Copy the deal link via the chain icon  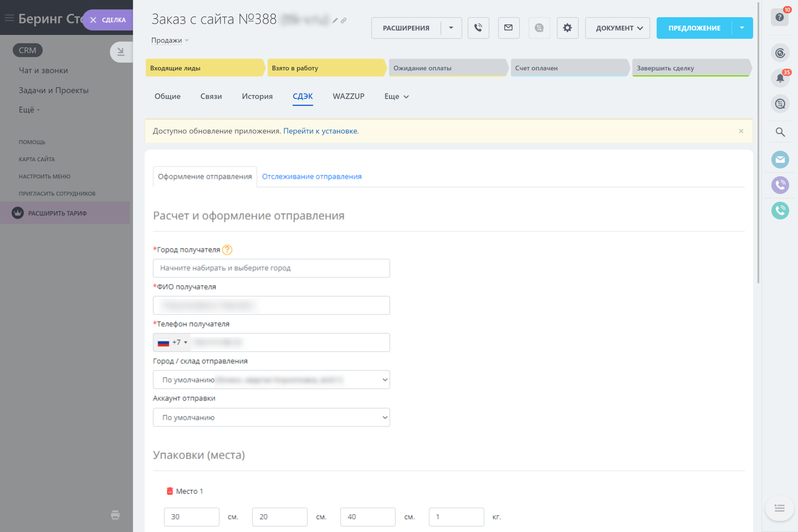tap(344, 21)
